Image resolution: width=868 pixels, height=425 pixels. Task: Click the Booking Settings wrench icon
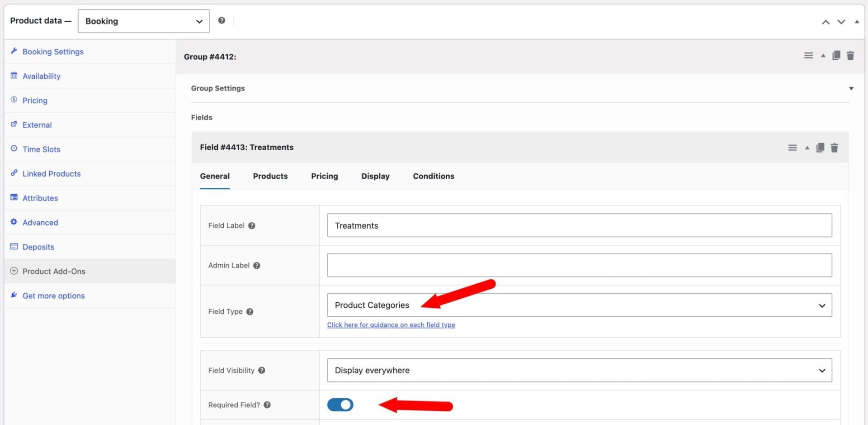pos(14,51)
